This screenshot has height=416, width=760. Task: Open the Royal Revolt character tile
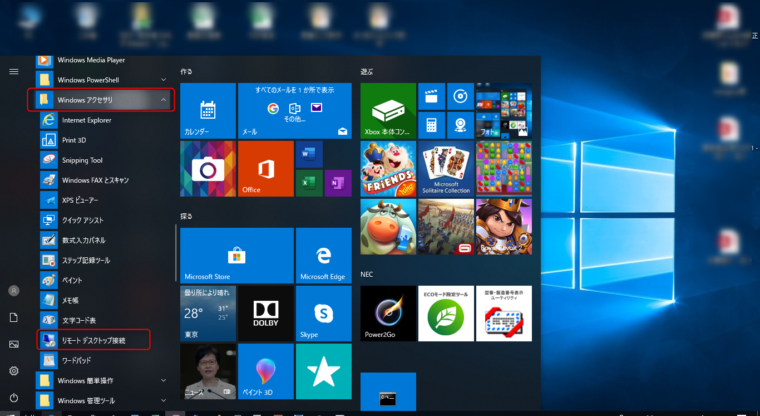(504, 226)
